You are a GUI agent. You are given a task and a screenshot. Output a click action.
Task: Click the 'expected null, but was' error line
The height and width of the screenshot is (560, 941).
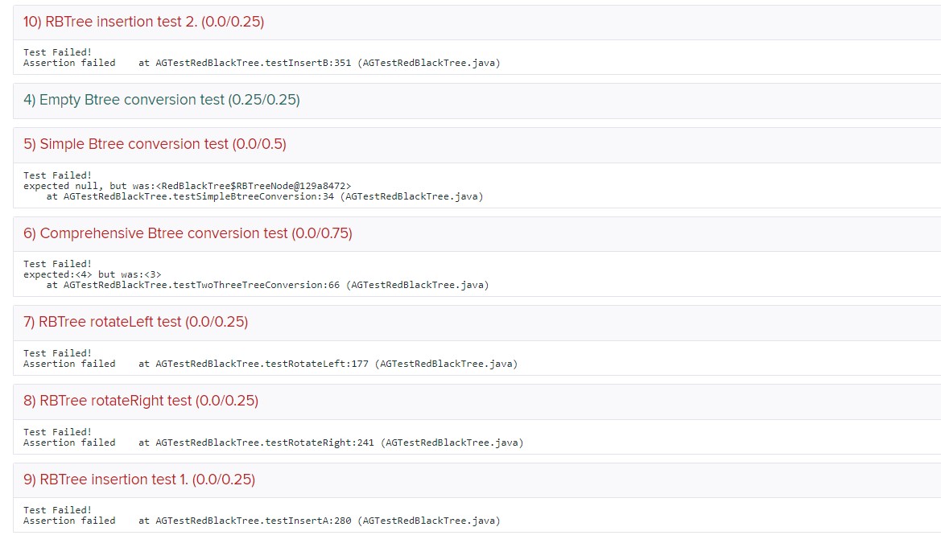click(x=187, y=186)
